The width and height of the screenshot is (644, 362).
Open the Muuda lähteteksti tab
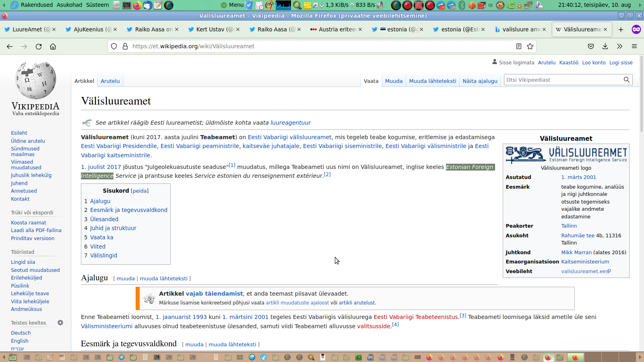click(x=433, y=81)
